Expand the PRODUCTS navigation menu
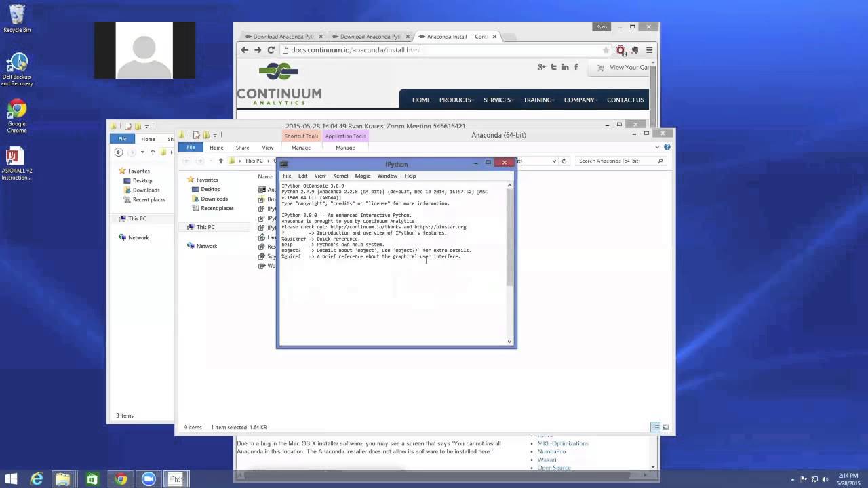Image resolution: width=868 pixels, height=488 pixels. point(455,100)
